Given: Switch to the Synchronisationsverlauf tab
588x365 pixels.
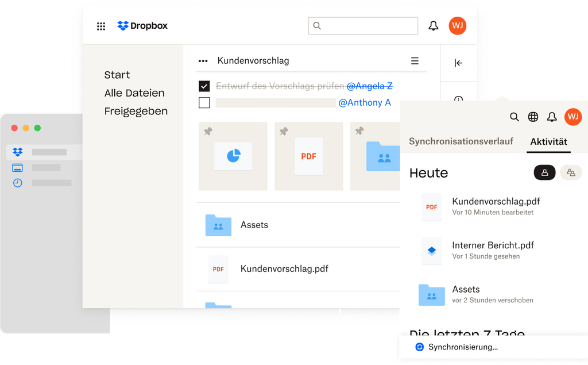Looking at the screenshot, I should point(461,141).
